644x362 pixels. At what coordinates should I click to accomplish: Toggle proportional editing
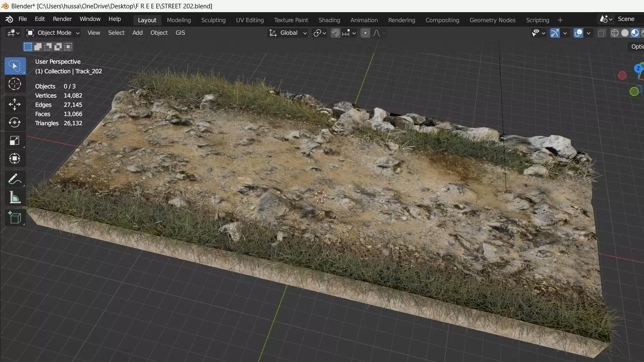click(365, 33)
